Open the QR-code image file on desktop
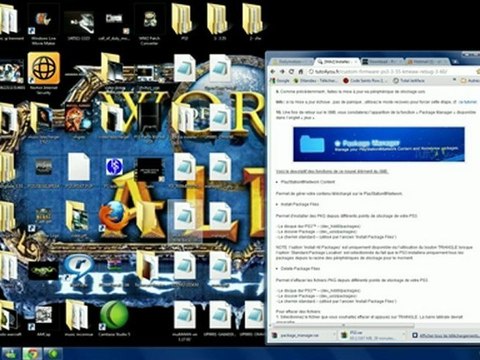The image size is (480, 360). pyautogui.click(x=44, y=318)
